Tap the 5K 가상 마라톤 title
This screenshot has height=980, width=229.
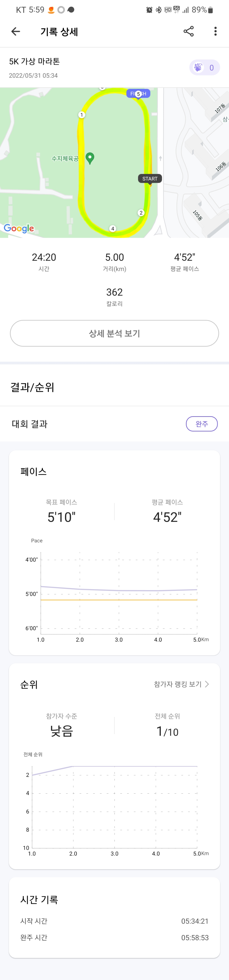point(35,62)
